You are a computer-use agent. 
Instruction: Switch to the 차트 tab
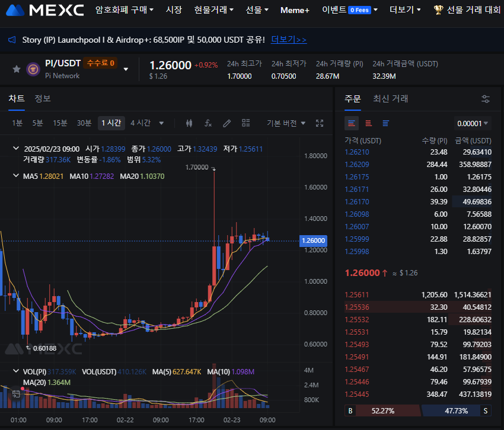point(17,98)
